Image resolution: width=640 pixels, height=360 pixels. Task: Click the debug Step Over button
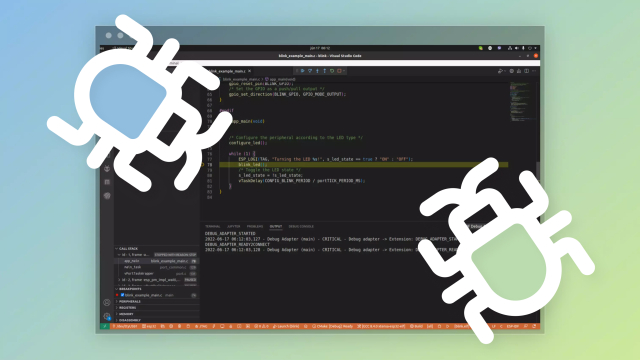click(310, 71)
